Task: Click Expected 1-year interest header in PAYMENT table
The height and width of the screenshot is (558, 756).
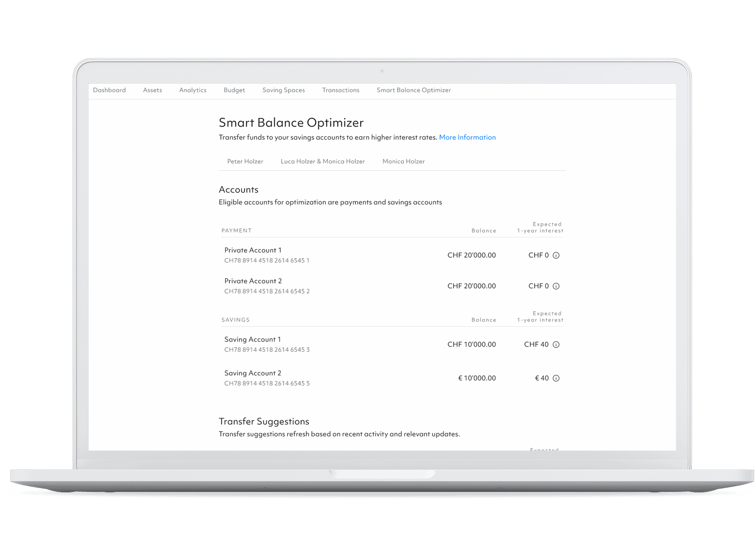Action: coord(540,228)
